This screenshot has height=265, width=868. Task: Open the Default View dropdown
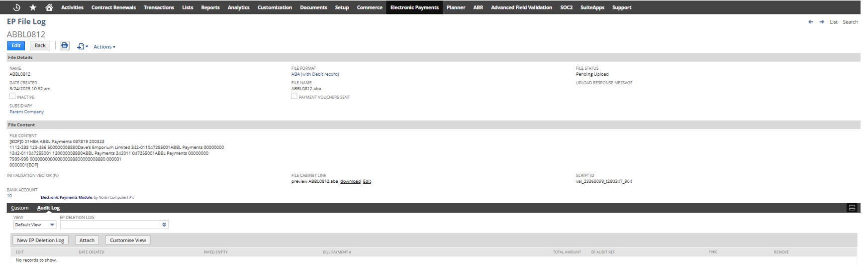(x=34, y=225)
